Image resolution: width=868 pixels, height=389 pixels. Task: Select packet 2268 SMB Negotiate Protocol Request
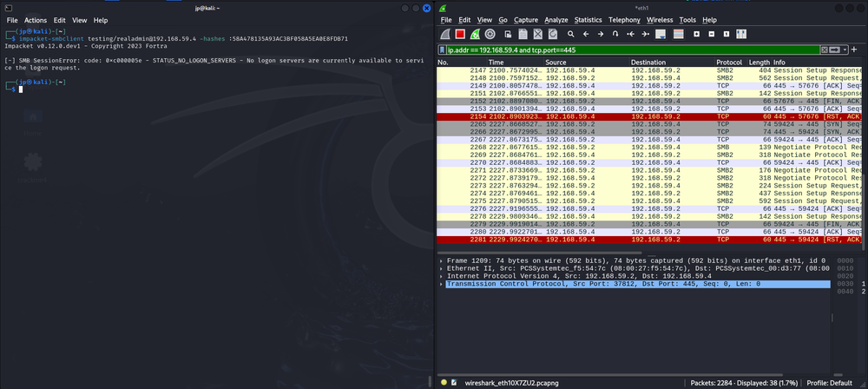648,148
